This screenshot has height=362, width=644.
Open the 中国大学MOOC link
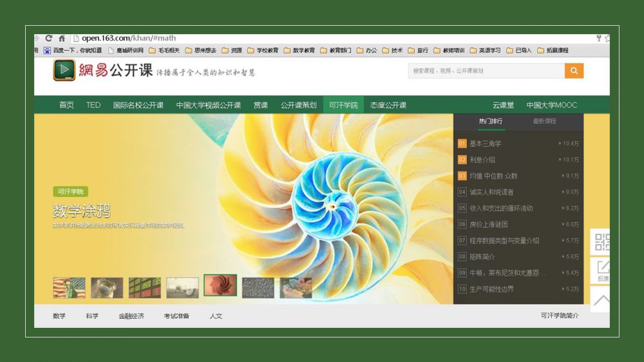[551, 105]
